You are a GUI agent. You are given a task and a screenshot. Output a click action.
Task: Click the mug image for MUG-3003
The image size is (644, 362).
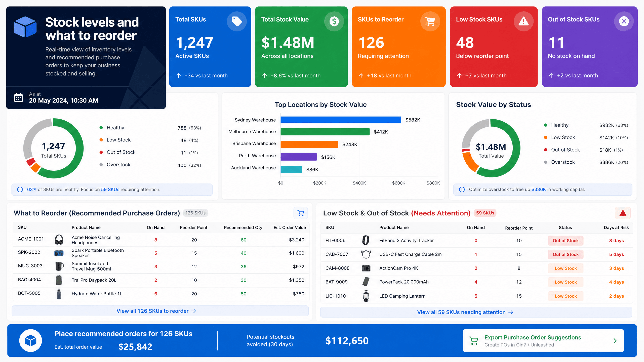point(59,266)
